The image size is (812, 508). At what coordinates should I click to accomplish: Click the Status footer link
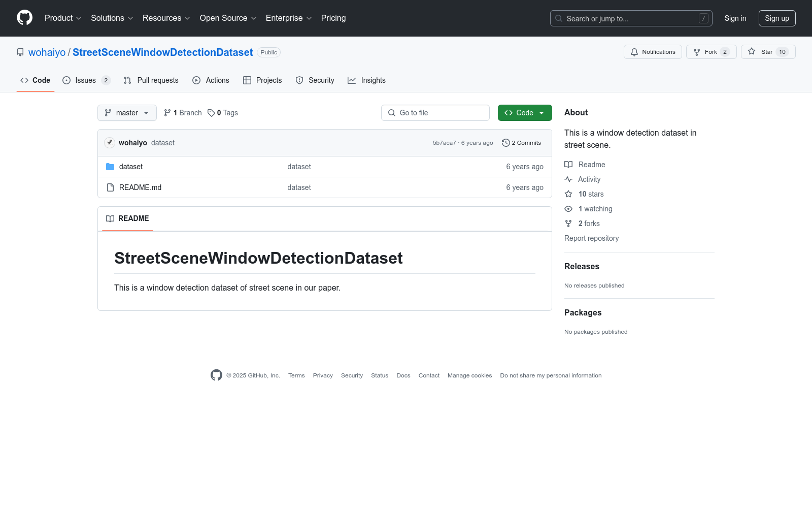pyautogui.click(x=380, y=375)
